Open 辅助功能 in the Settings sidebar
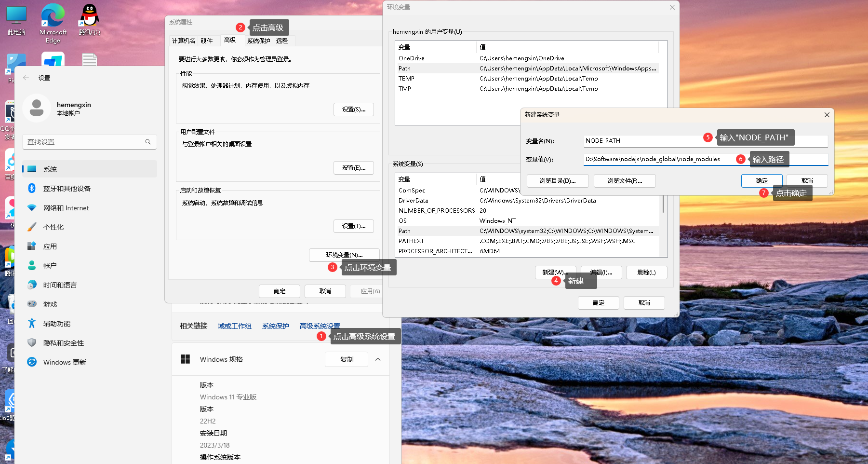The width and height of the screenshot is (868, 464). tap(90, 323)
